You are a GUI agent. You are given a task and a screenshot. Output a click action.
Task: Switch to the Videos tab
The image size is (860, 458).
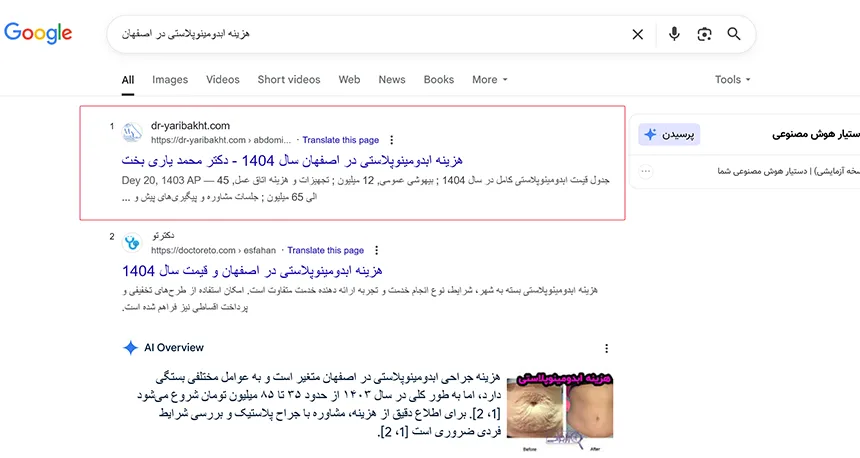click(x=223, y=80)
